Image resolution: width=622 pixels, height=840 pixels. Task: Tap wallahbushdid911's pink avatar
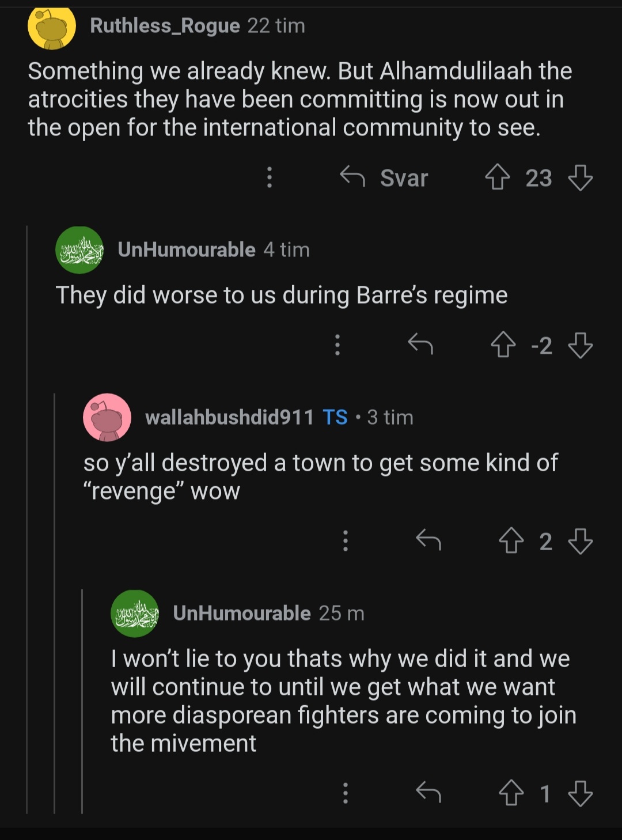(x=107, y=418)
